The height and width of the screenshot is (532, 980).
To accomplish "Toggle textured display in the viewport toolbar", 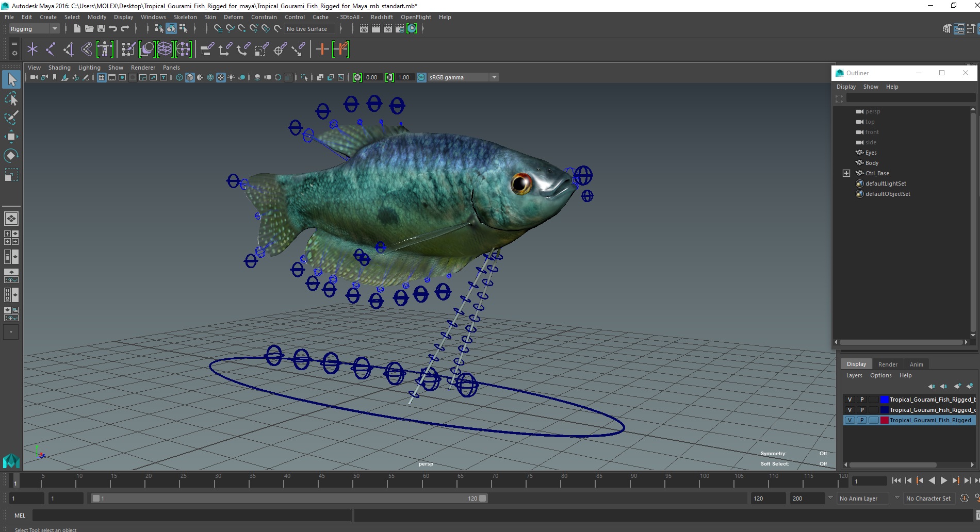I will pyautogui.click(x=221, y=77).
